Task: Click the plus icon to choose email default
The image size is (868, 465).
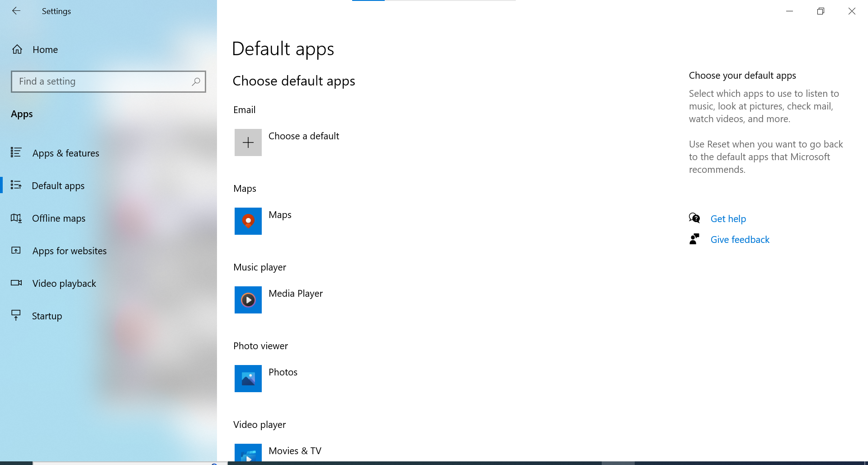Action: (248, 142)
